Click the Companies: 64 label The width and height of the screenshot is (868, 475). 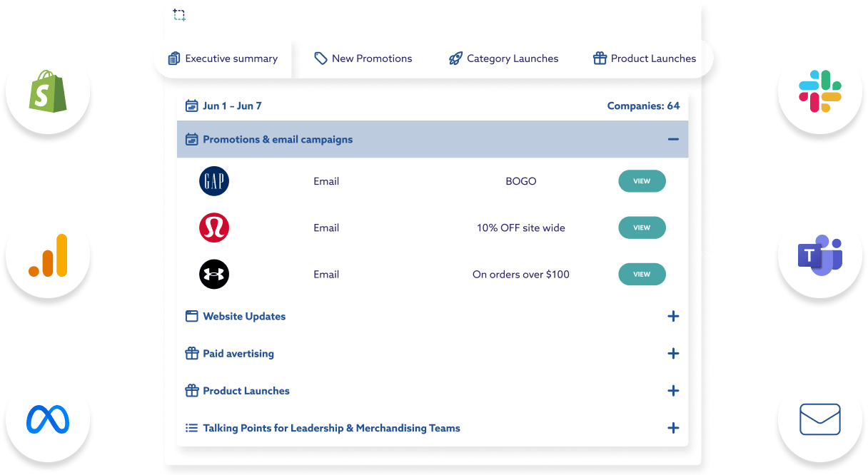point(643,106)
